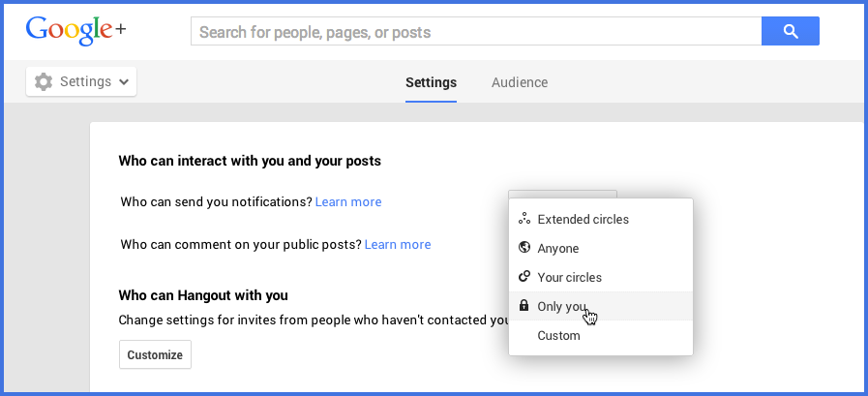Image resolution: width=868 pixels, height=396 pixels.
Task: Open Learn more link for public comments
Action: pyautogui.click(x=398, y=244)
